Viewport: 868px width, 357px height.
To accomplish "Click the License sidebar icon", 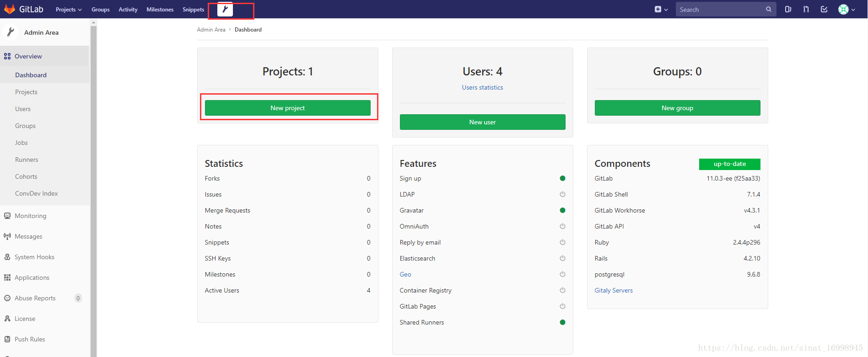I will [x=7, y=319].
